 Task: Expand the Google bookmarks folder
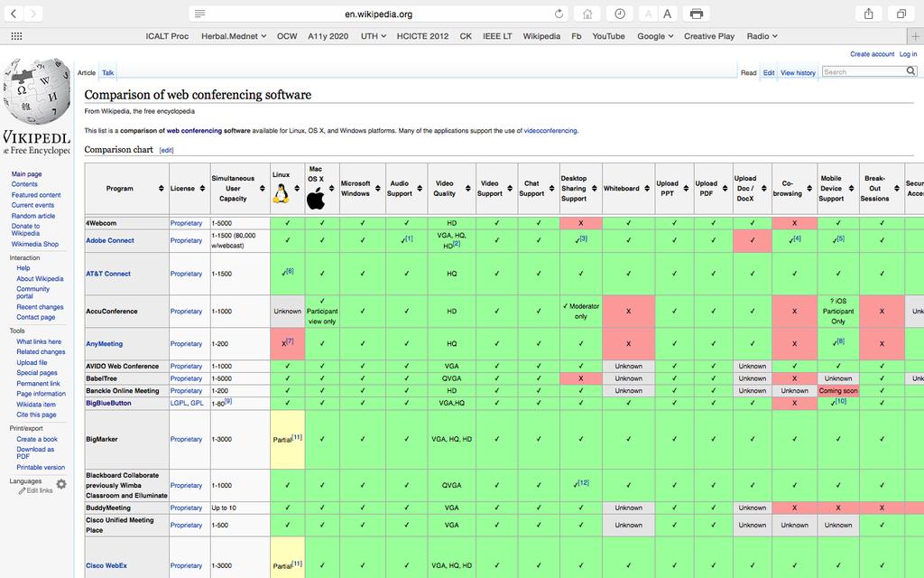[655, 36]
